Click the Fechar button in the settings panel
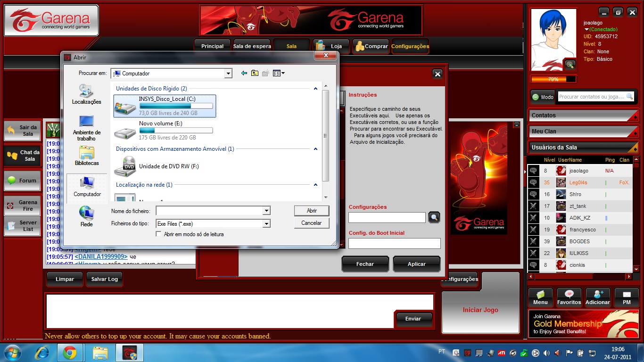 point(365,264)
